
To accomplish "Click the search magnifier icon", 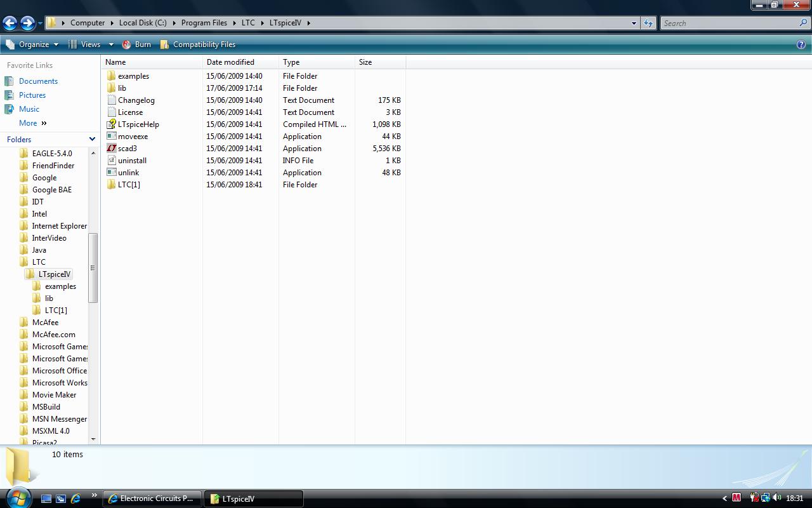I will click(804, 23).
